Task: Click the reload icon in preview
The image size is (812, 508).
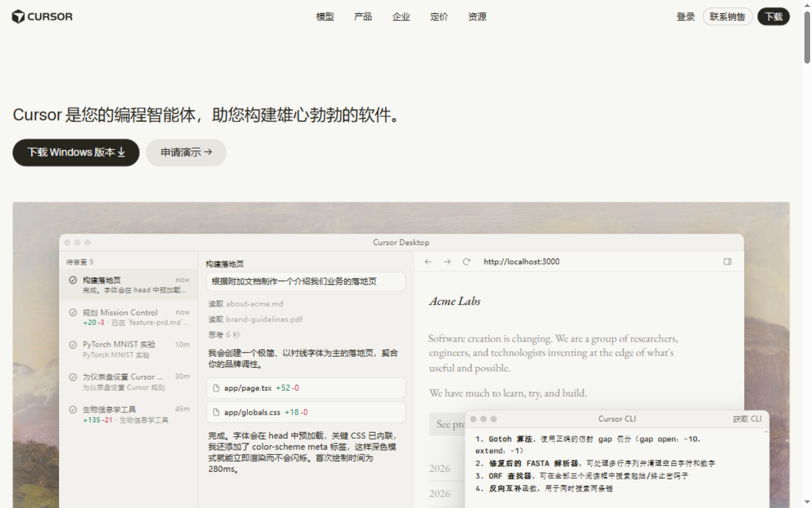Action: [466, 262]
